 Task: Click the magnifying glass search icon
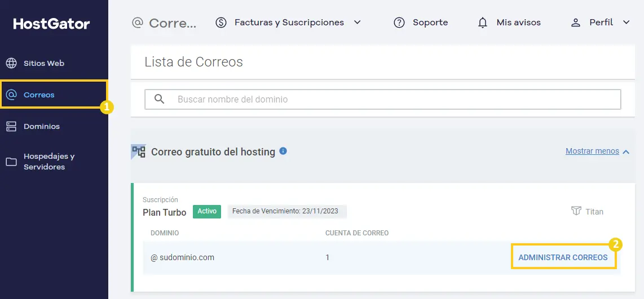point(160,99)
